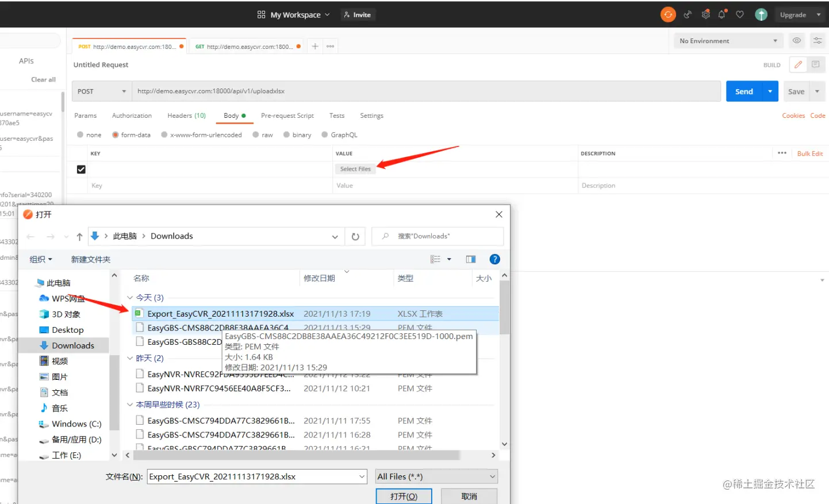Open the tab options ellipsis menu
This screenshot has height=504, width=829.
point(331,47)
